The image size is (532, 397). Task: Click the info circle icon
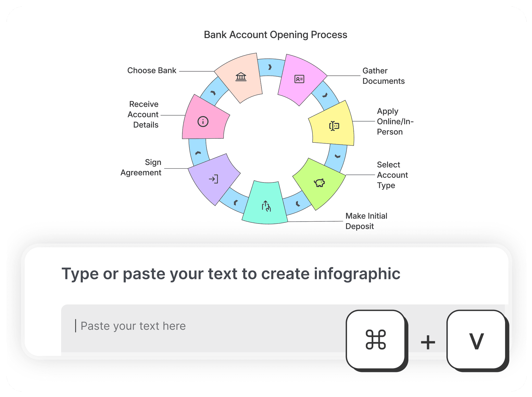pyautogui.click(x=203, y=122)
